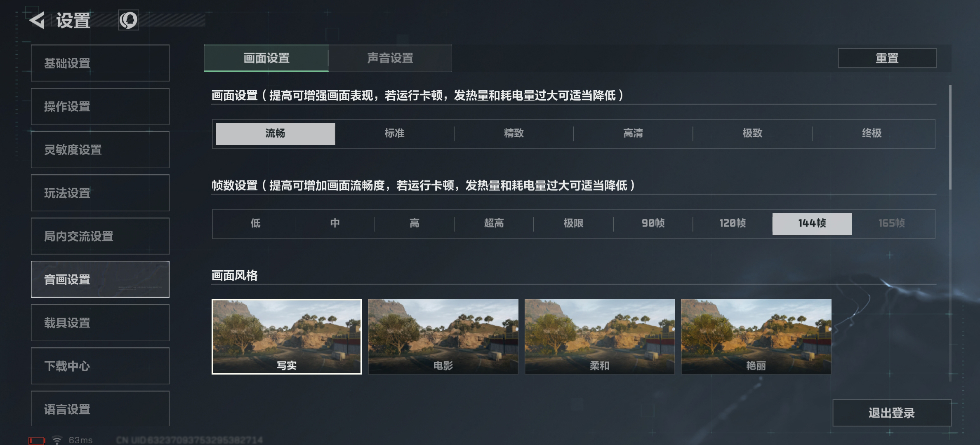The width and height of the screenshot is (980, 445).
Task: Tap the battery status icon
Action: [x=37, y=440]
